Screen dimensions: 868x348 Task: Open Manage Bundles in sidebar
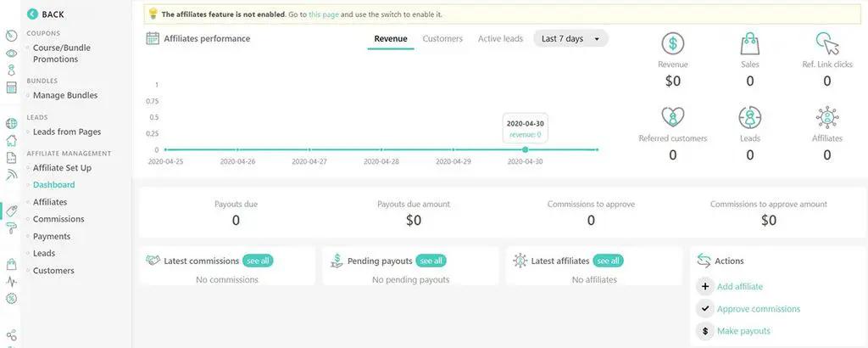coord(64,95)
